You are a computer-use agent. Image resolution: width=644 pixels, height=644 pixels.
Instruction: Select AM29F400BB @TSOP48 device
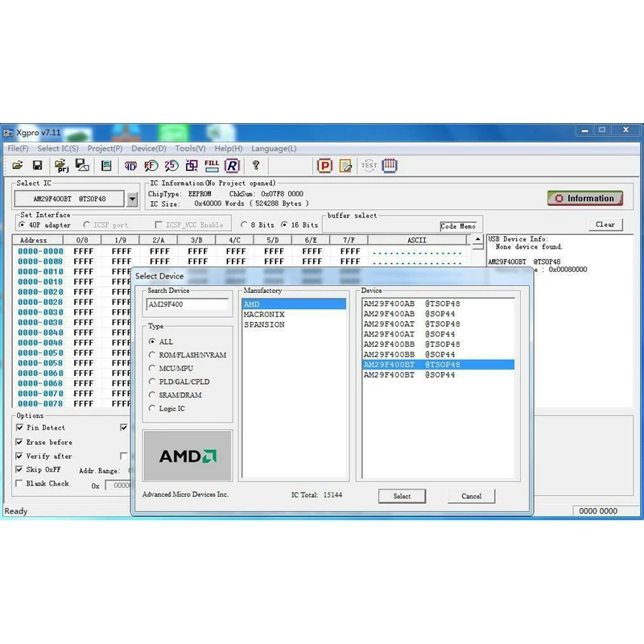(438, 345)
